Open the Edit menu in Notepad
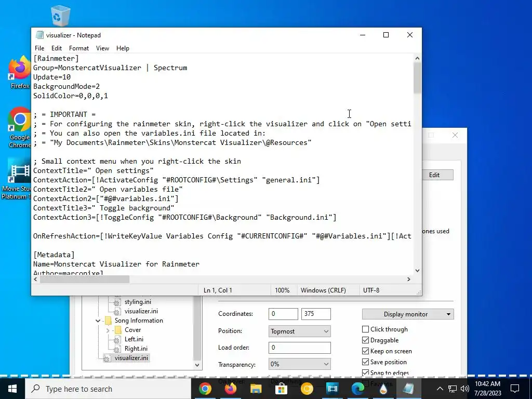The width and height of the screenshot is (532, 399). 56,48
